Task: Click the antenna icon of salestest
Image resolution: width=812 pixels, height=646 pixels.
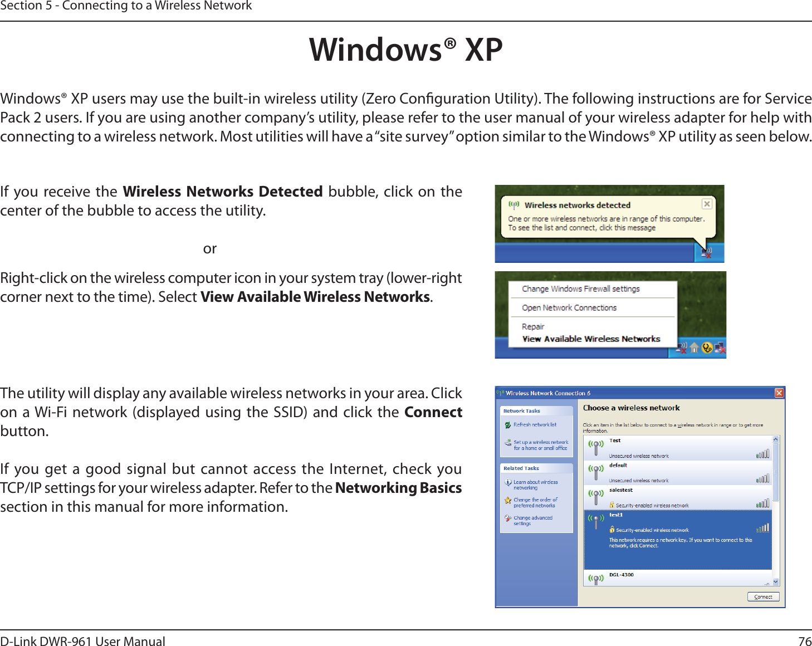Action: coord(596,497)
